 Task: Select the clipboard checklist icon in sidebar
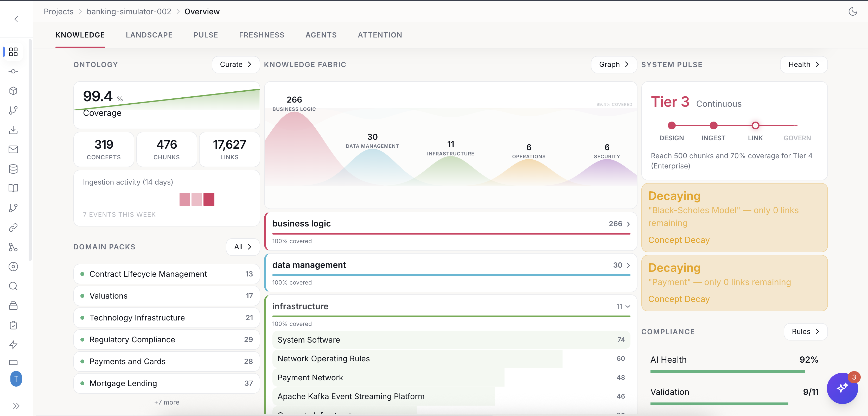point(13,325)
